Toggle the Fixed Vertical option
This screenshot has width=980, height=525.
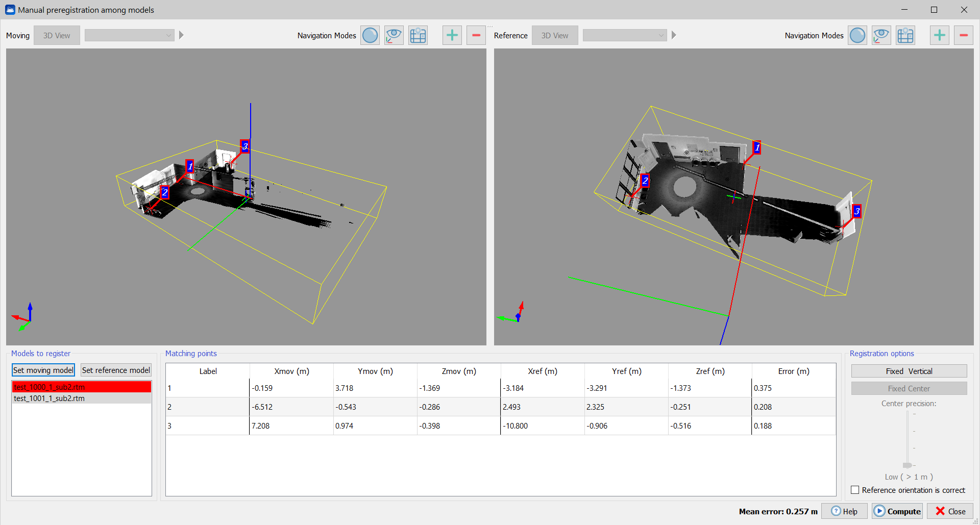coord(909,371)
